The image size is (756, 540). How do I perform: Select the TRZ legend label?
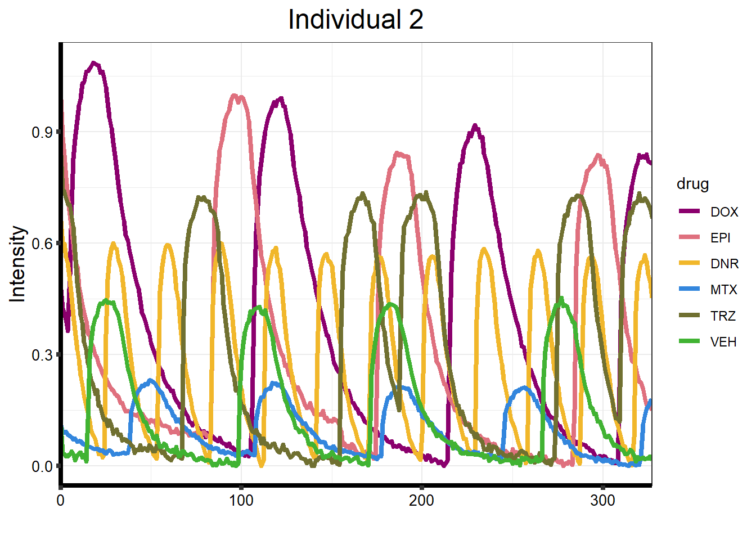click(x=723, y=316)
